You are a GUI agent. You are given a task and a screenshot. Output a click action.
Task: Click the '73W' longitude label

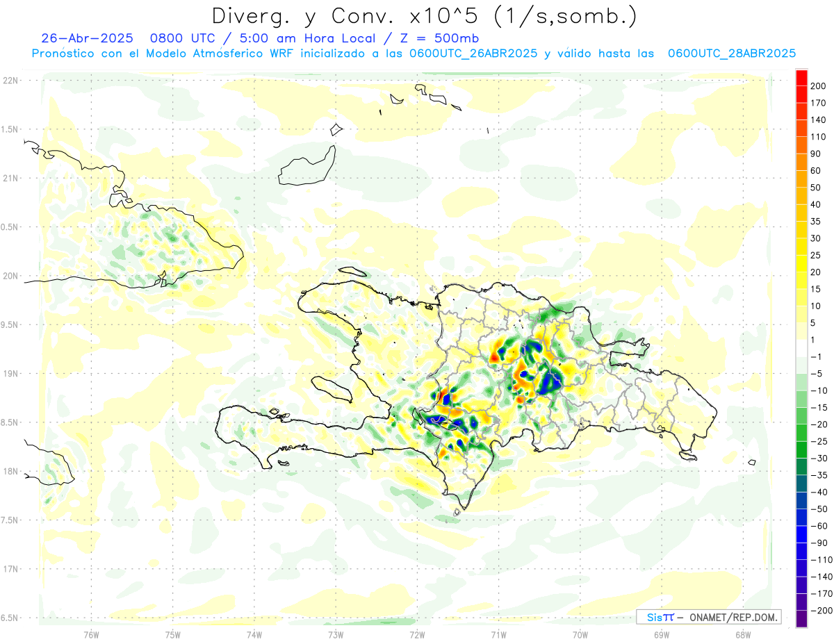coord(336,634)
